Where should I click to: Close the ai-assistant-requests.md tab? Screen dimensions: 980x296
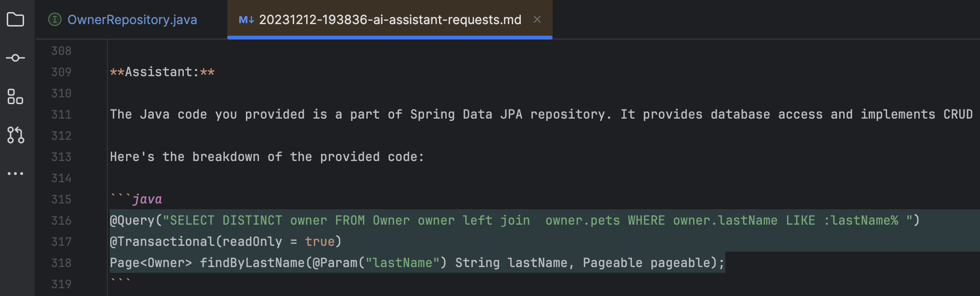point(537,19)
